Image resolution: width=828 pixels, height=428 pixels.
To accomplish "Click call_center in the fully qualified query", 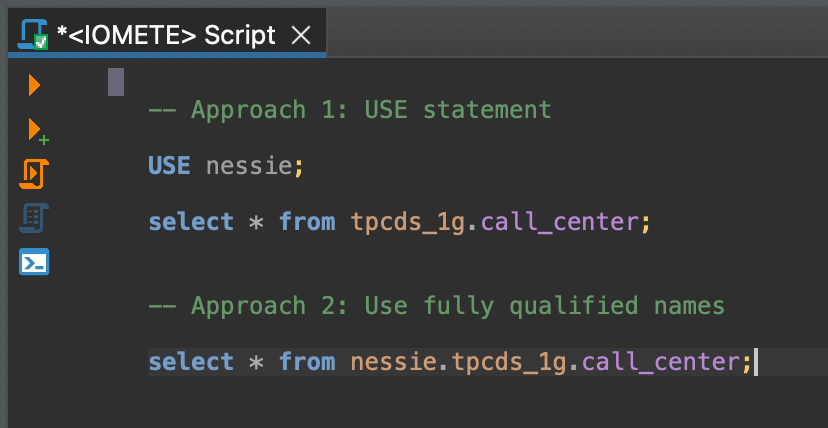I will tap(660, 363).
